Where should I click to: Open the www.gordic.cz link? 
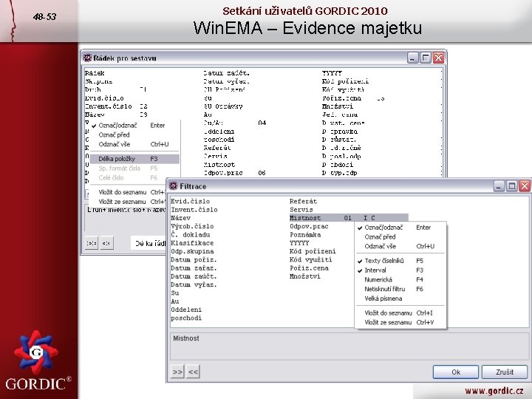point(494,391)
